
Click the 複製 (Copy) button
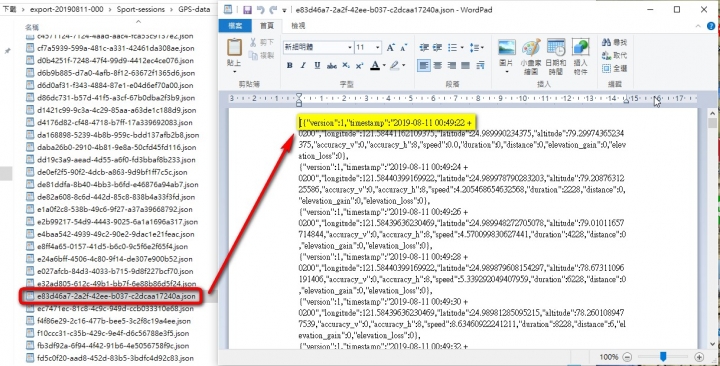(x=262, y=55)
